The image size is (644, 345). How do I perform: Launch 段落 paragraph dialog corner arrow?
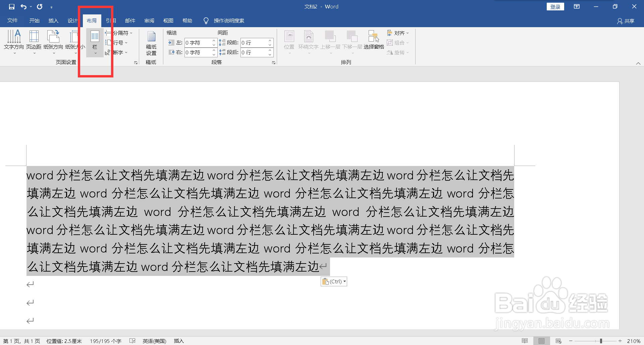tap(274, 63)
